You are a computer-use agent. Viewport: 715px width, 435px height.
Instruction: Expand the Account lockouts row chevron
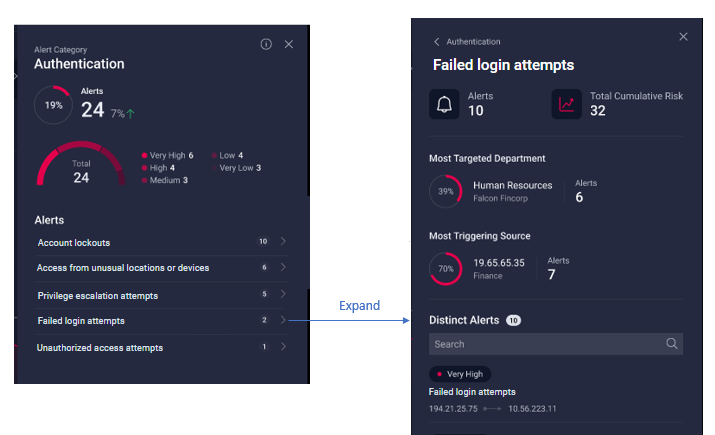click(x=284, y=242)
